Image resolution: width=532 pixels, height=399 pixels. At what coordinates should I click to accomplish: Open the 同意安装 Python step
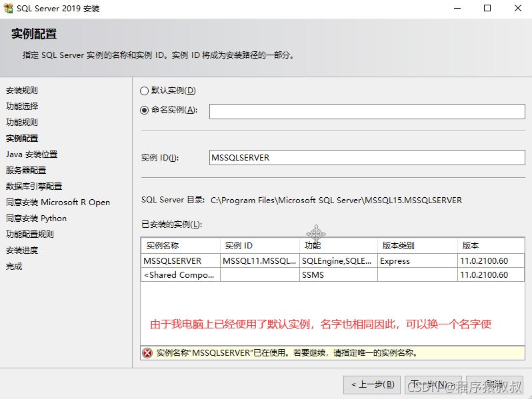(x=36, y=218)
